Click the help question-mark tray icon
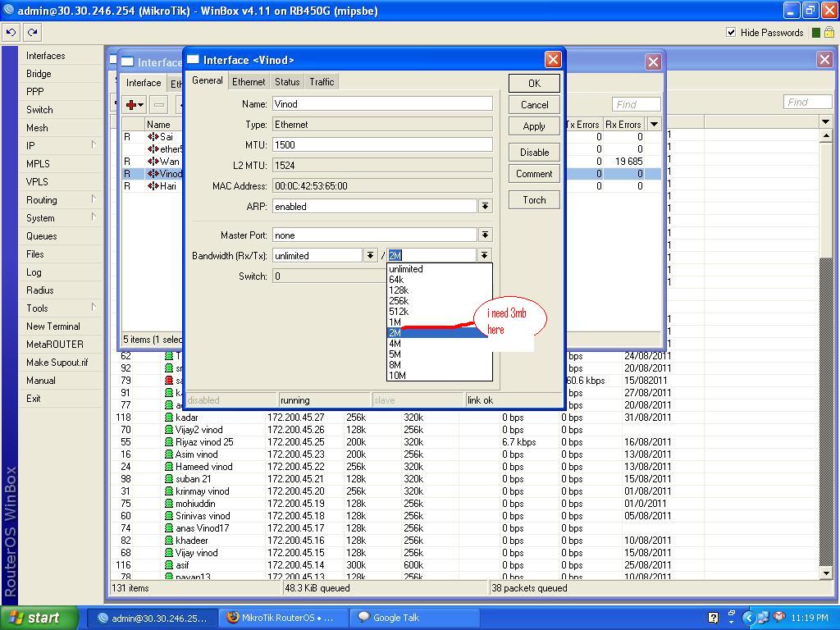This screenshot has height=630, width=840. (713, 618)
